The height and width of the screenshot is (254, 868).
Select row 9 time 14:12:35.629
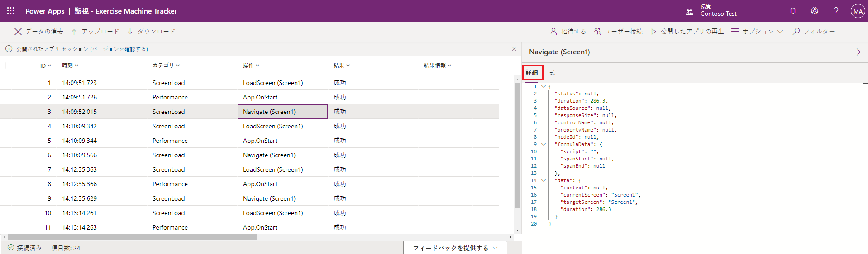(80, 198)
